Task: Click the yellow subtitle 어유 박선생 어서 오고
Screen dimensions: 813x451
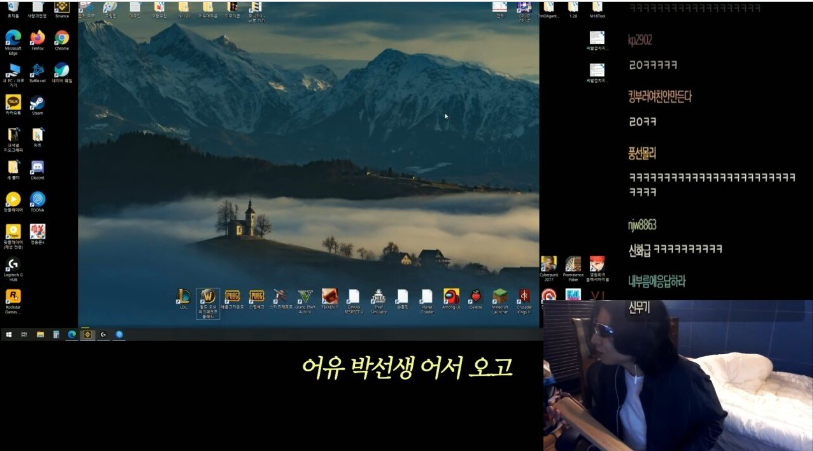Action: [x=408, y=368]
